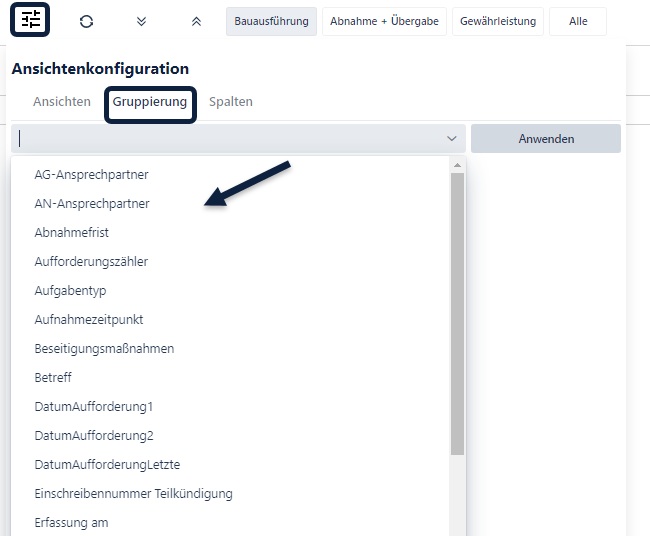Screen dimensions: 650x536
Task: Click the dropdown list scrollbar thumb
Action: [457, 314]
